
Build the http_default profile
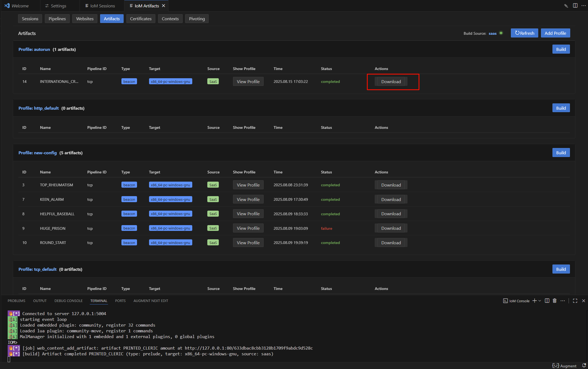click(561, 108)
